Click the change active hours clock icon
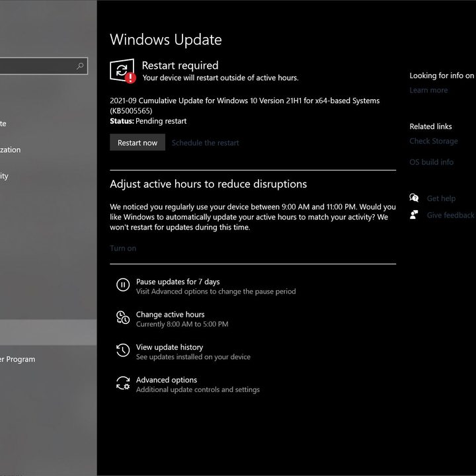The image size is (476, 476). tap(123, 317)
